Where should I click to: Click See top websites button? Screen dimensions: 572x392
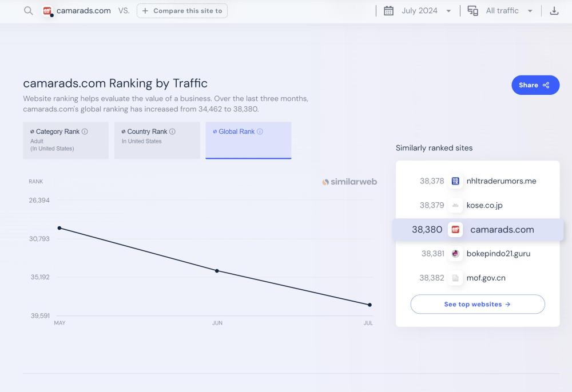point(477,305)
